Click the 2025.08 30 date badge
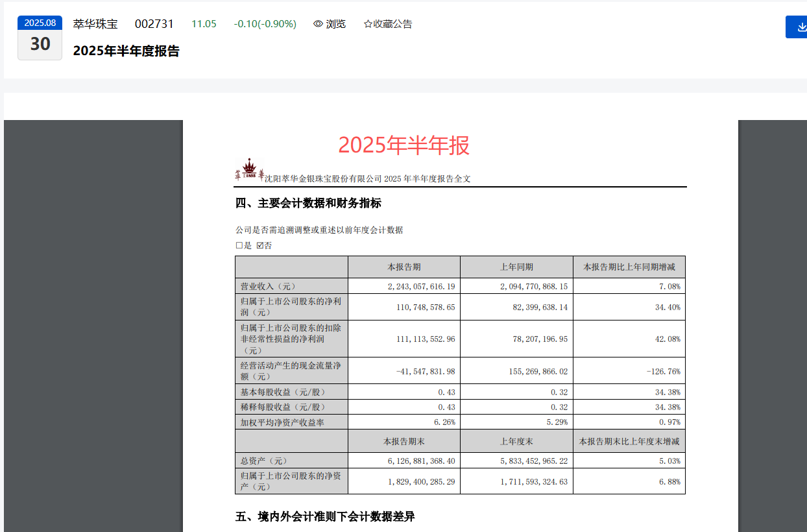The width and height of the screenshot is (807, 532). [40, 38]
